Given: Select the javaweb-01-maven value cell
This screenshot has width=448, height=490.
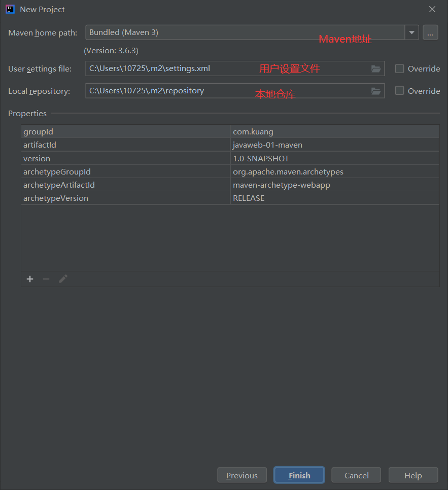Looking at the screenshot, I should (334, 145).
